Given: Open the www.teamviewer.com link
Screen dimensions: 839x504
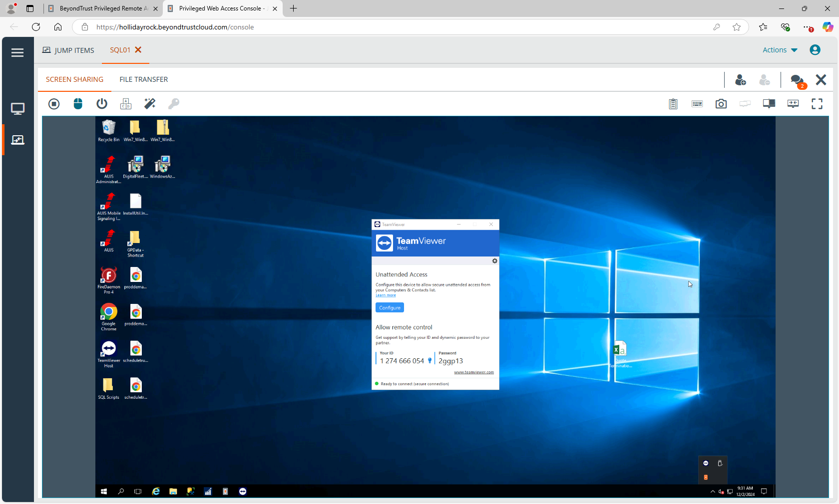Looking at the screenshot, I should click(474, 372).
